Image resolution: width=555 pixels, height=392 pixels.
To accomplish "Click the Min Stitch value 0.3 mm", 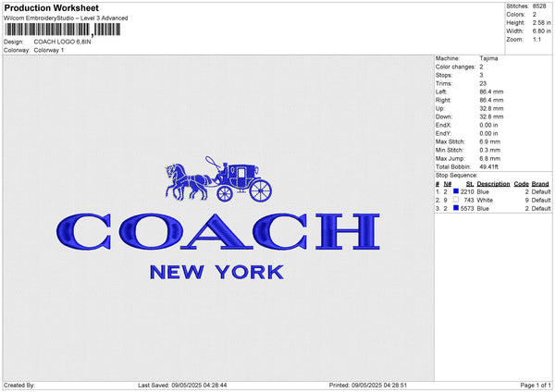I will tap(490, 150).
